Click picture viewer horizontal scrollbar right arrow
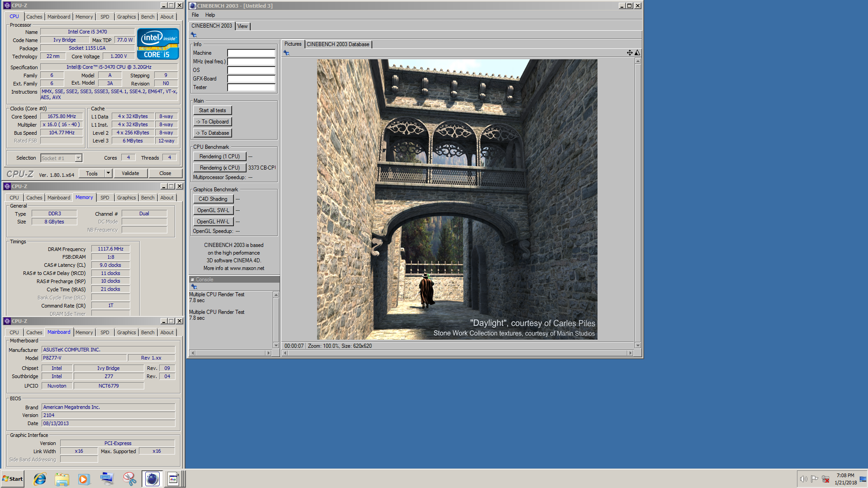The image size is (868, 488). click(630, 353)
